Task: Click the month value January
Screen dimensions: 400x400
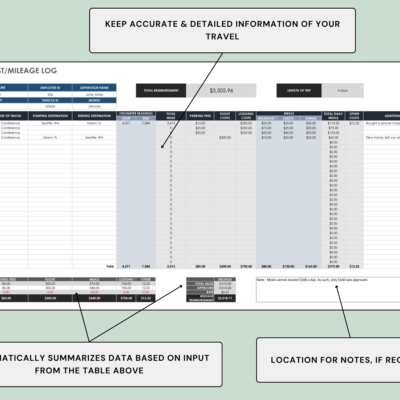Action: click(x=94, y=106)
